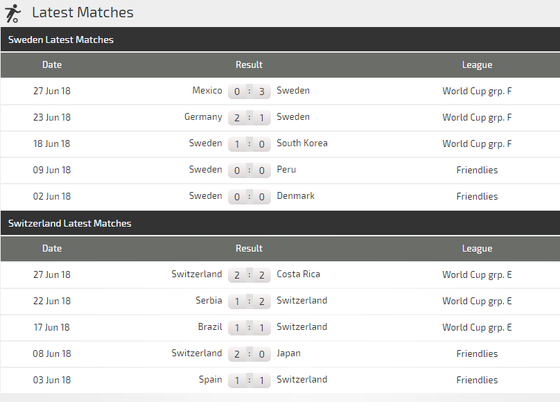The height and width of the screenshot is (402, 560).
Task: Open the Sweden 0:0 Peru score
Action: click(x=249, y=171)
